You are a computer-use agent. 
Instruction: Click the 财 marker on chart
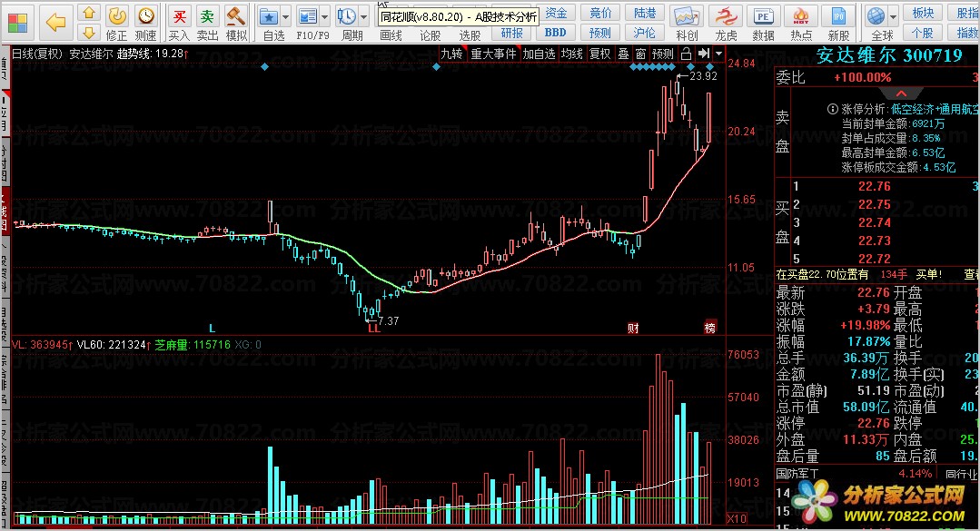[633, 328]
